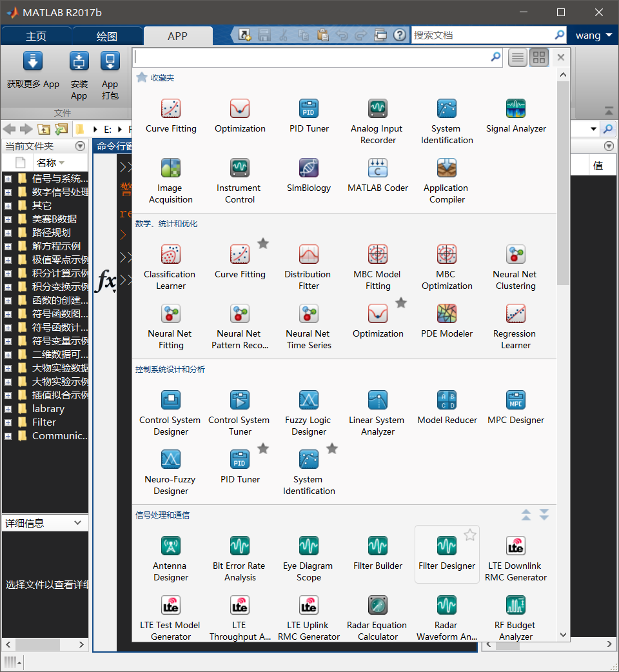
Task: Switch app gallery to list view
Action: (x=518, y=57)
